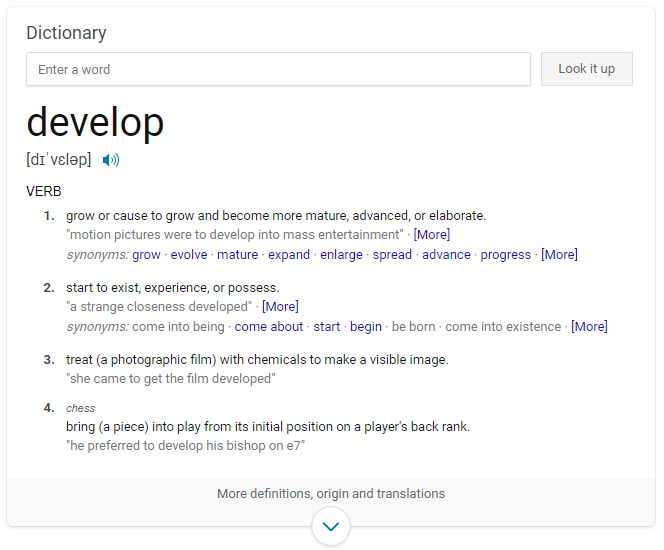Click the VERB part of speech label
The image size is (664, 550).
(x=44, y=191)
